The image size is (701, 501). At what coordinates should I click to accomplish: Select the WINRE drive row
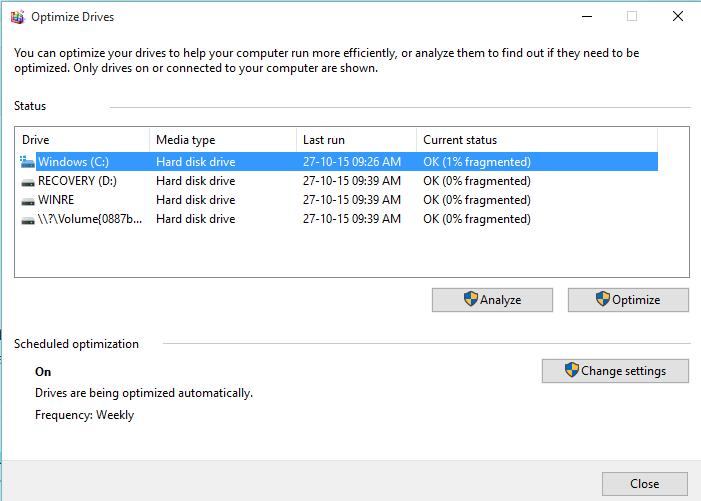(x=338, y=200)
